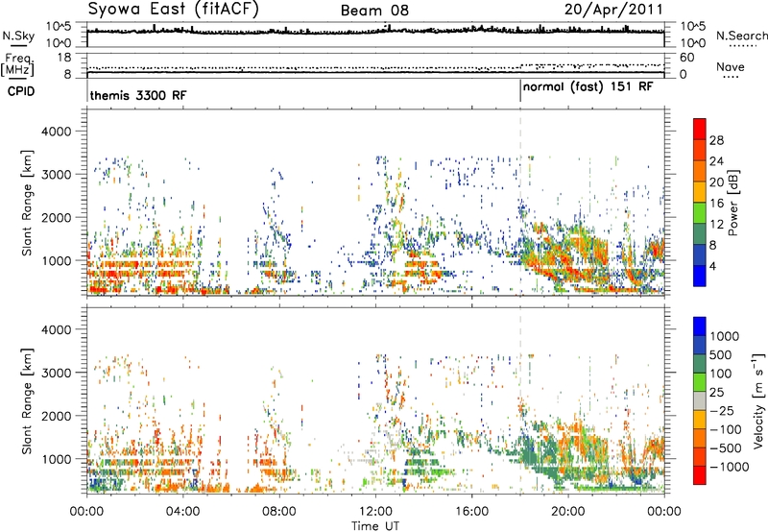Click the 'Slant Range [km]' label of the power panel
Image resolution: width=768 pixels, height=532 pixels.
tap(27, 203)
